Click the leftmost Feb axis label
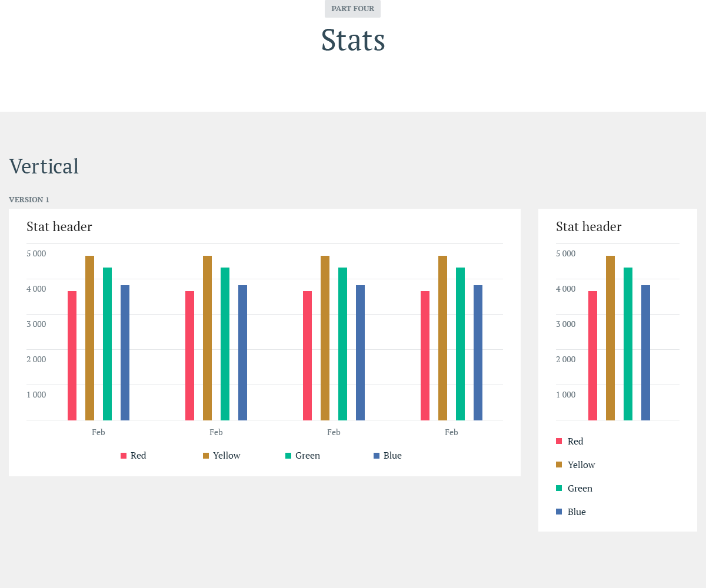 click(98, 432)
